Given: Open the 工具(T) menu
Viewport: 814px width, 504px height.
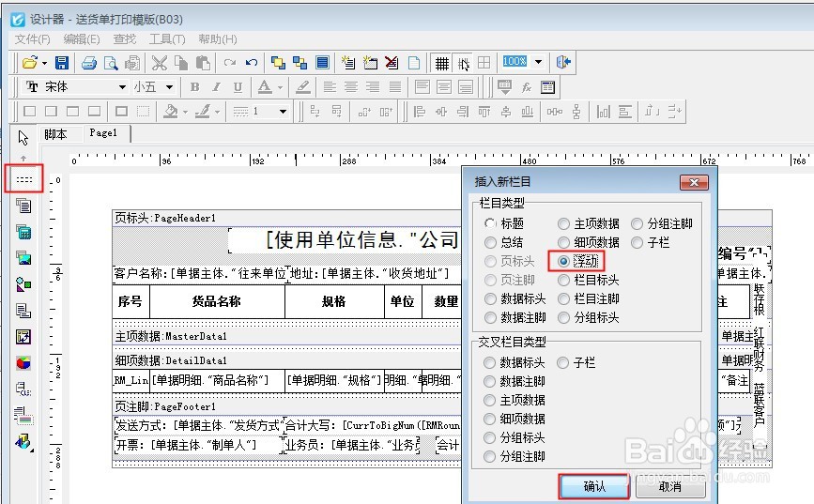Looking at the screenshot, I should (167, 39).
